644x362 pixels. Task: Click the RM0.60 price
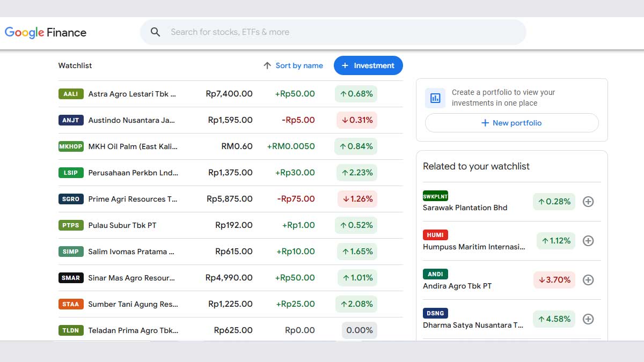click(x=237, y=146)
